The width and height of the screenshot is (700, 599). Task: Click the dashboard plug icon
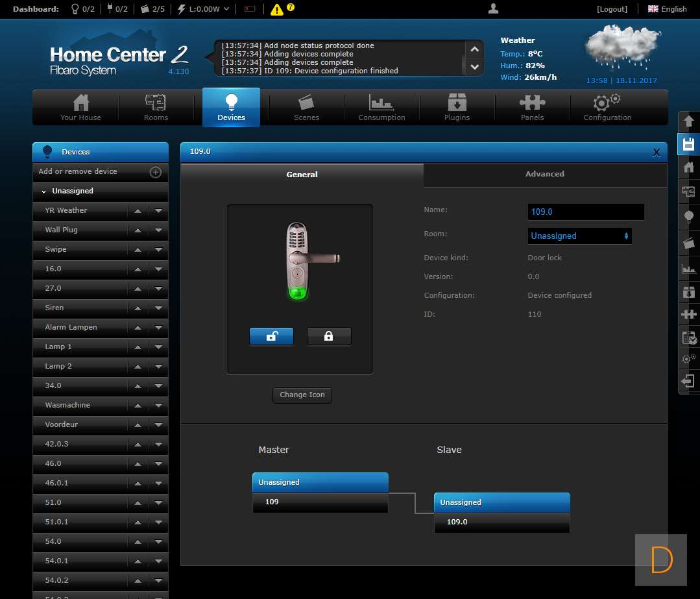[x=110, y=9]
